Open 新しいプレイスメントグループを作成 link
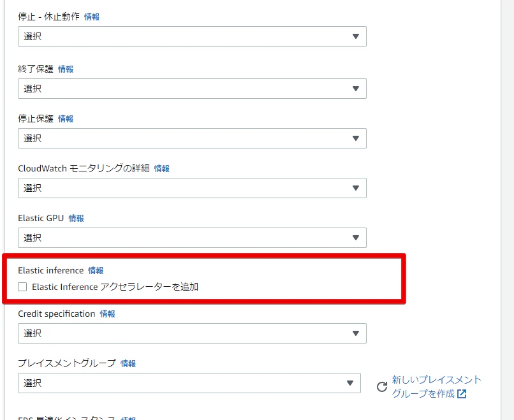514x420 pixels. 436,387
